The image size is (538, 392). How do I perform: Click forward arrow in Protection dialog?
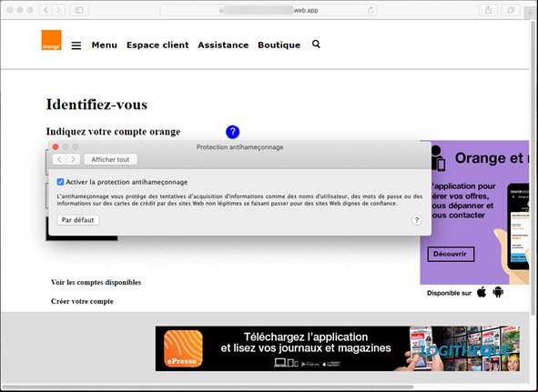(x=73, y=159)
